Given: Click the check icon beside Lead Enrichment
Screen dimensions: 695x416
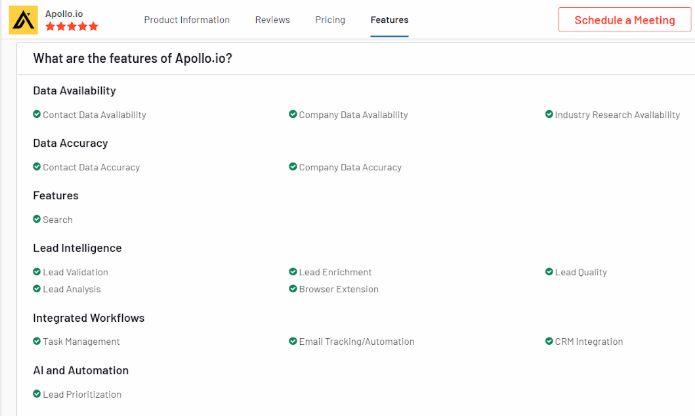Looking at the screenshot, I should coord(293,272).
